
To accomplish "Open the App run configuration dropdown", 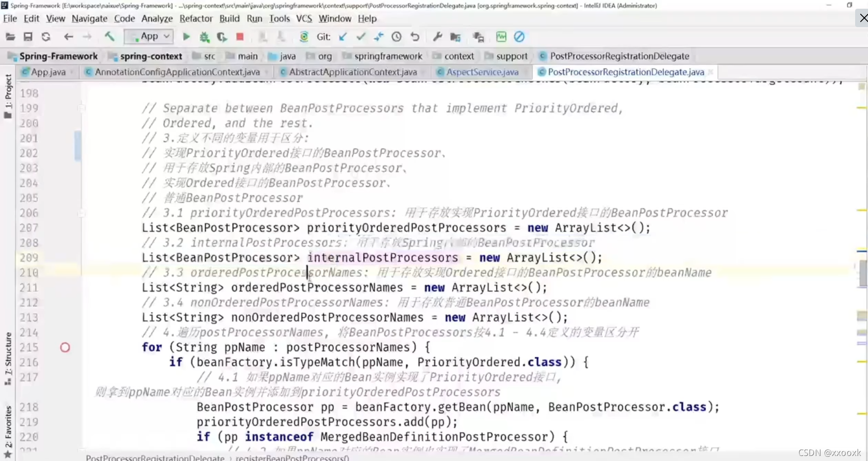I will [149, 36].
